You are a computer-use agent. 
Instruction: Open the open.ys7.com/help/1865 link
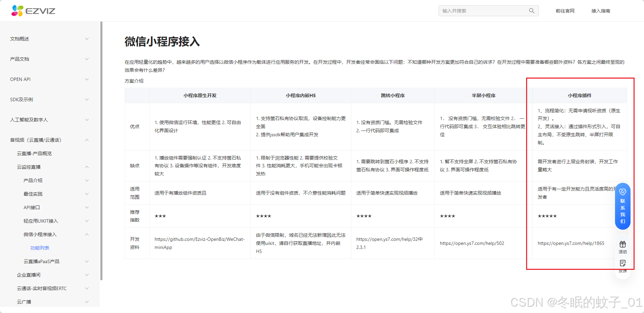(571, 243)
